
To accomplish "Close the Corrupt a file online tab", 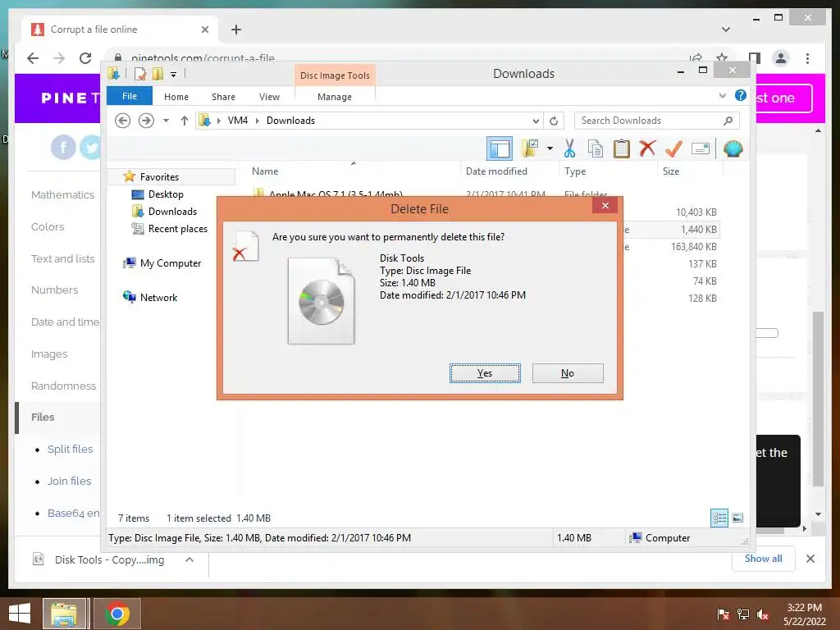I will click(204, 30).
